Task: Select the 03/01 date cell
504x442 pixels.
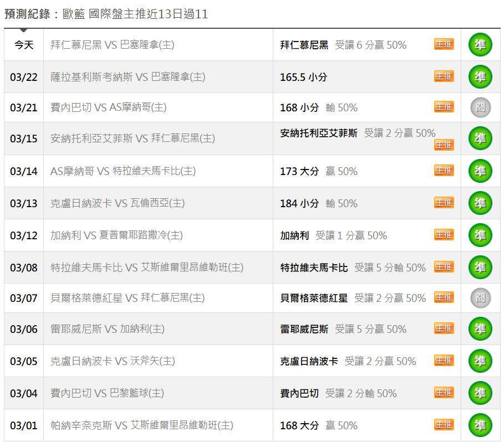Action: (24, 425)
